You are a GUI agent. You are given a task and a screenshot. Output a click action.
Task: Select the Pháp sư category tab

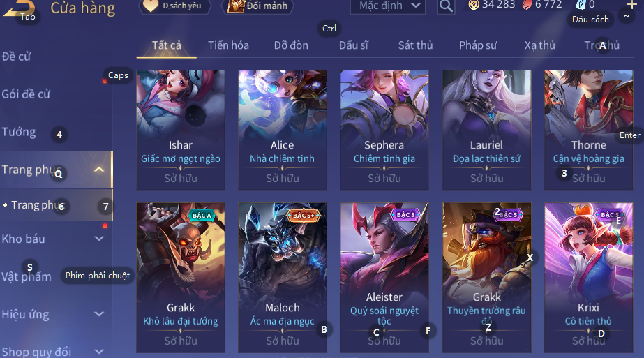pos(478,45)
